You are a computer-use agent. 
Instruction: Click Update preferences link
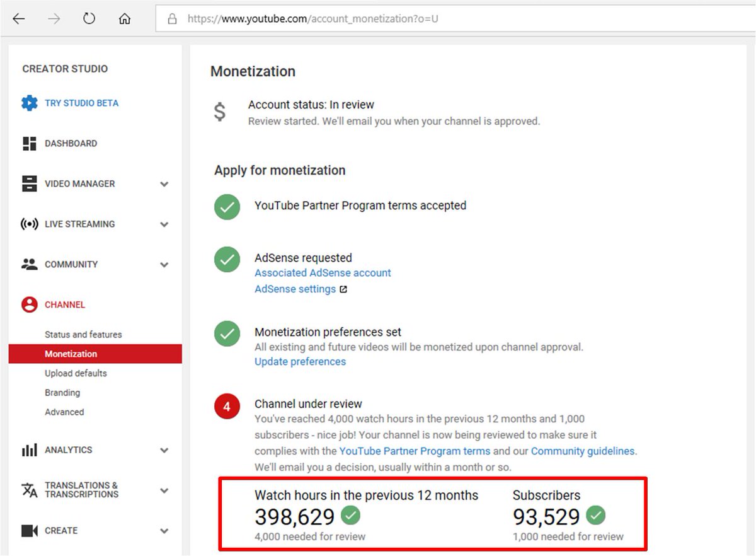pyautogui.click(x=300, y=361)
